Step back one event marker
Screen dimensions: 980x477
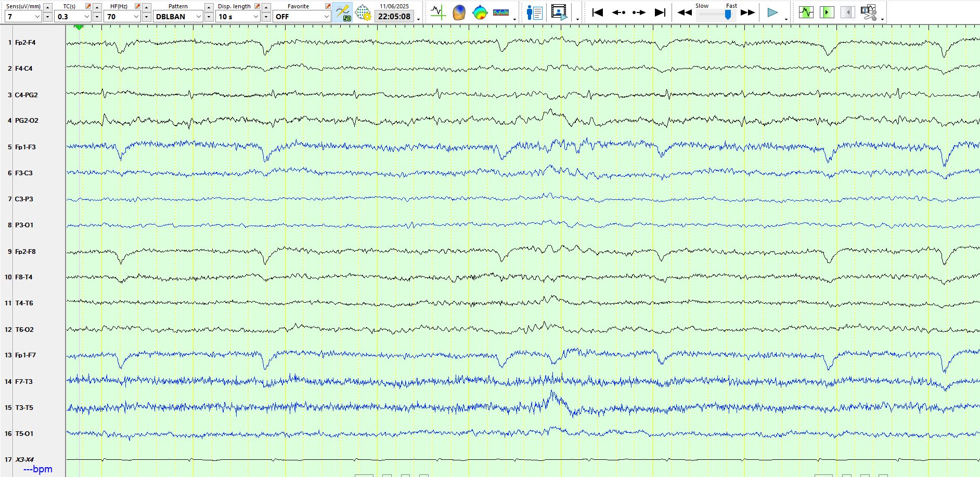618,12
